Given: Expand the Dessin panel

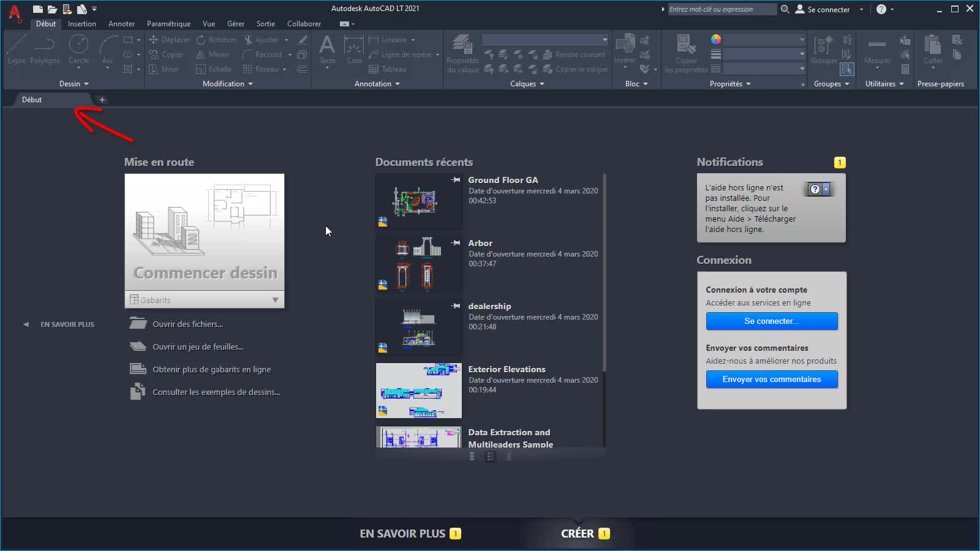Looking at the screenshot, I should point(74,84).
